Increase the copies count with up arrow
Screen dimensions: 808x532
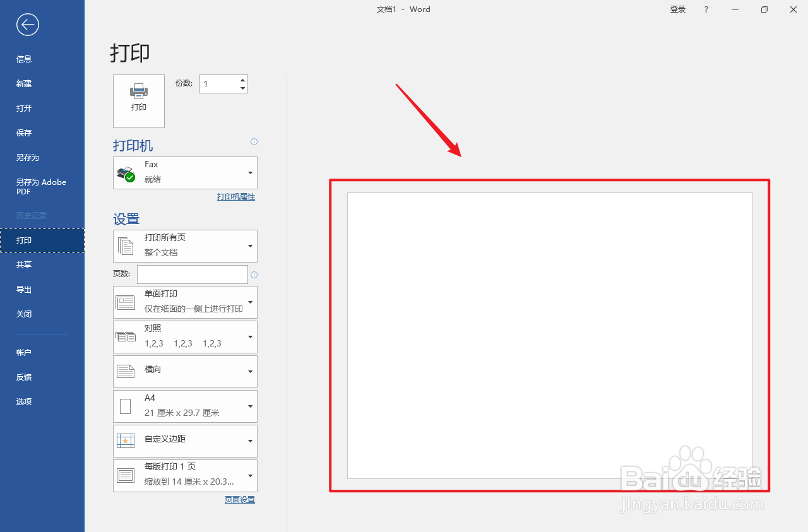(243, 80)
